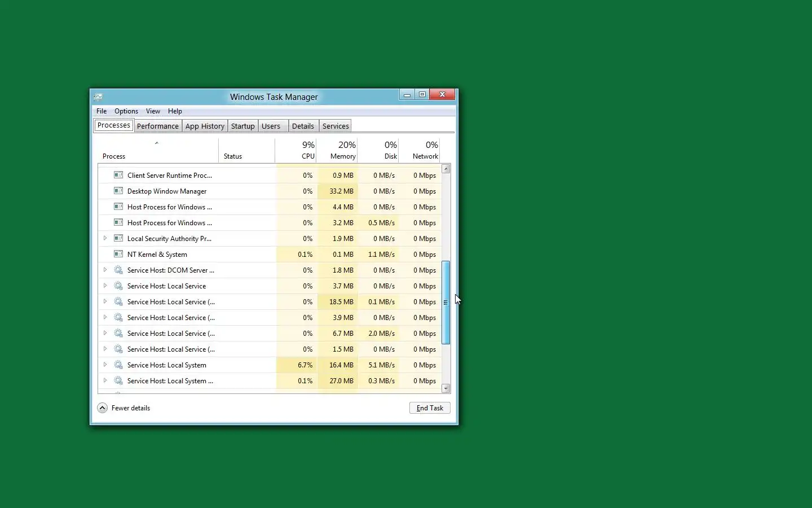Maximize the Task Manager window
Image resolution: width=812 pixels, height=508 pixels.
coord(422,95)
